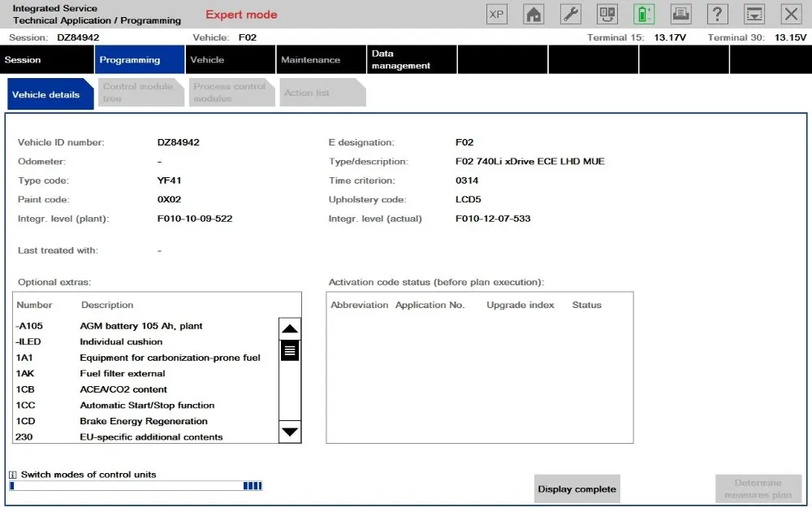This screenshot has height=508, width=812.
Task: Click the scroll up arrow in extras list
Action: point(290,328)
